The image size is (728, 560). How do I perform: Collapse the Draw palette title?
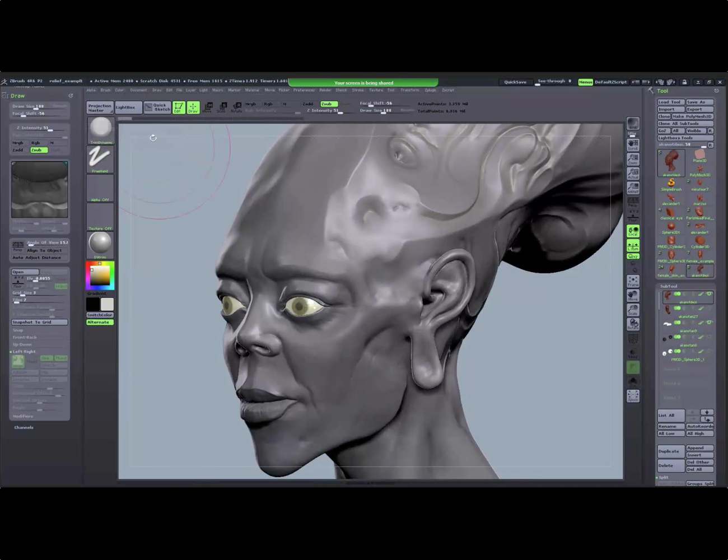(18, 96)
